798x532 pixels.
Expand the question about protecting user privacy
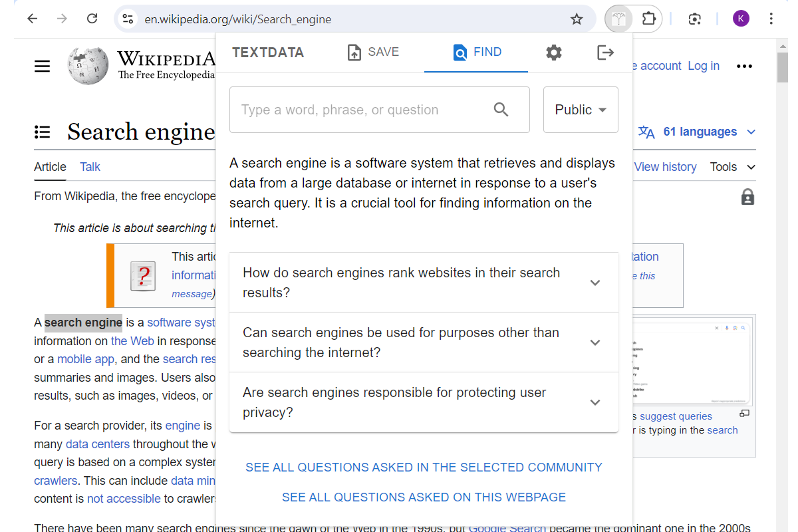tap(424, 402)
